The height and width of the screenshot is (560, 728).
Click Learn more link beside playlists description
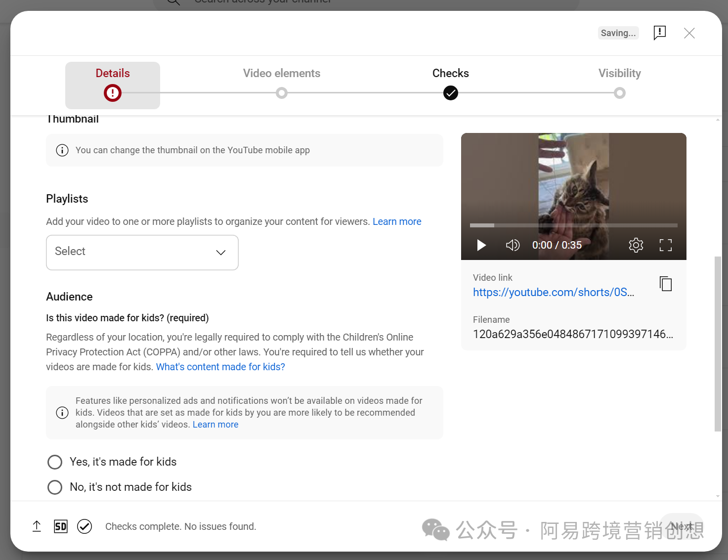[x=397, y=221]
